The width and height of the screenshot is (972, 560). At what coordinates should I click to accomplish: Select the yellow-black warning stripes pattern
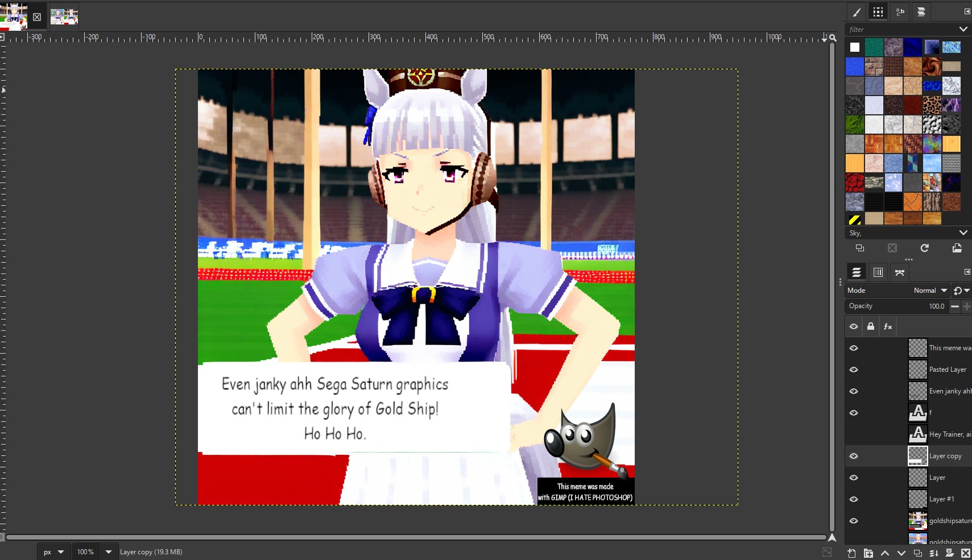(x=855, y=219)
